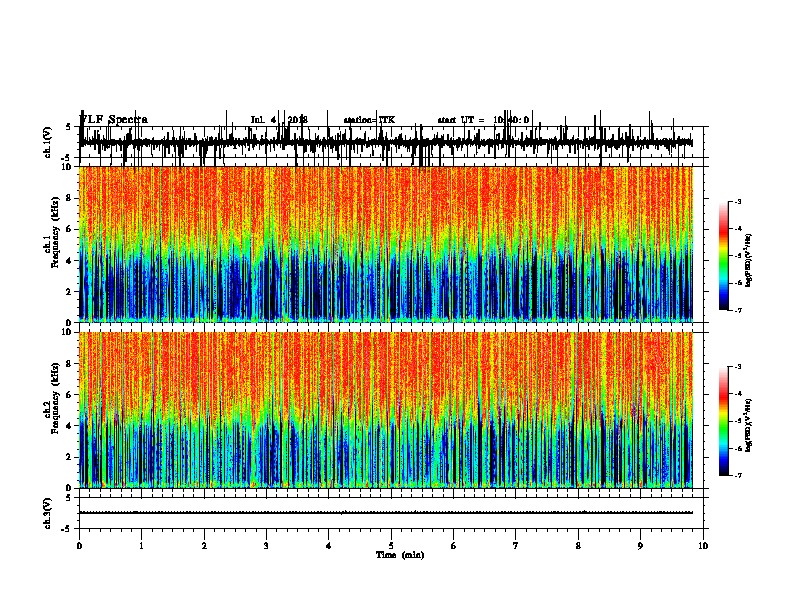Click the ch.1 voltage waveform trace
792x612 pixels.
(386, 142)
